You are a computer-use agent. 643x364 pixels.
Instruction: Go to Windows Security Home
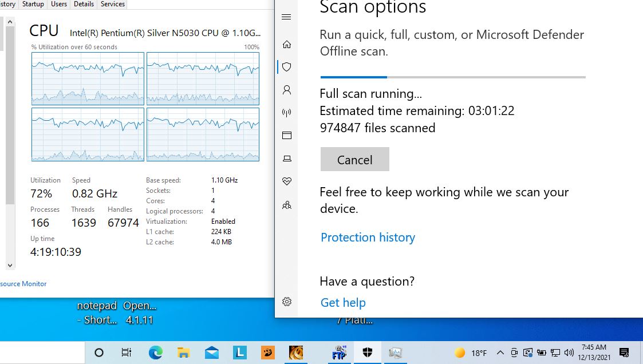click(x=287, y=44)
